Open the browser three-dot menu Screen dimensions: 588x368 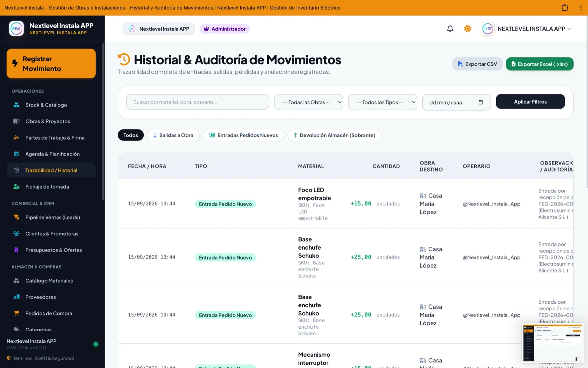(581, 8)
